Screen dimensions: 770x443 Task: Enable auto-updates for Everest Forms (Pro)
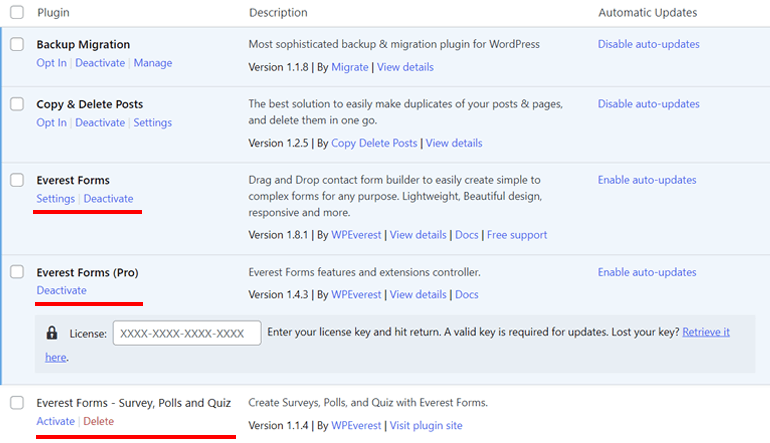[647, 272]
